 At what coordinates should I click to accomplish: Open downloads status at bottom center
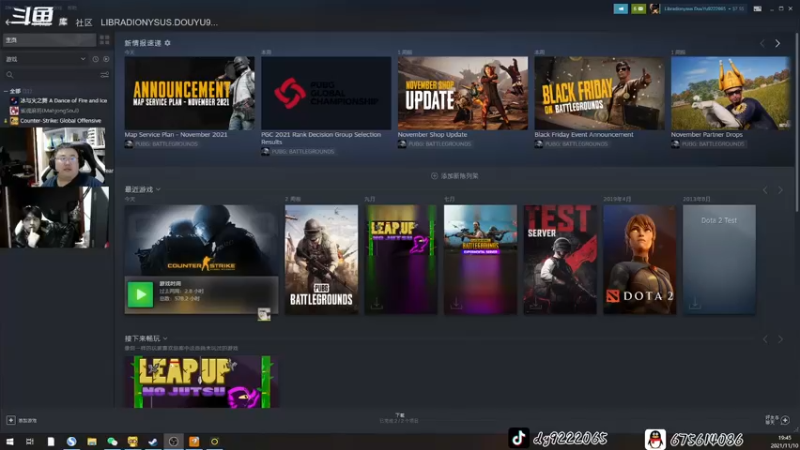(399, 418)
